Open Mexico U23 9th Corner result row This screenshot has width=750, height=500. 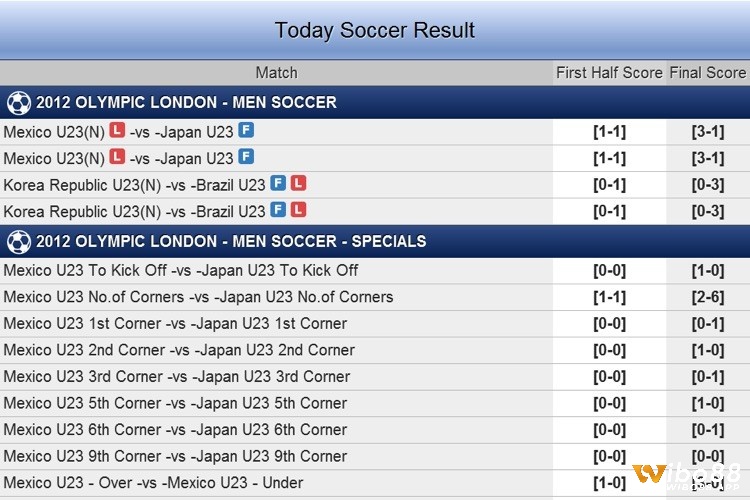click(x=375, y=456)
